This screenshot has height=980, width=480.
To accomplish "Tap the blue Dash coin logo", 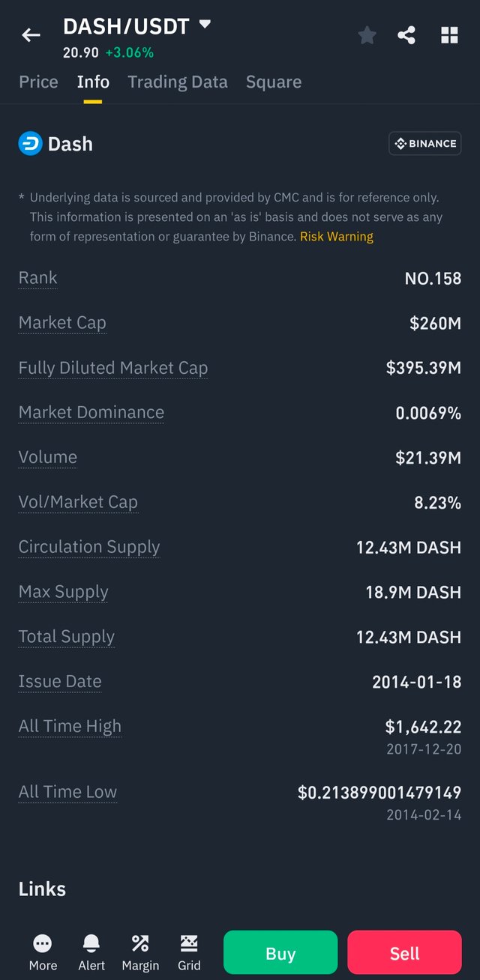I will pos(31,144).
